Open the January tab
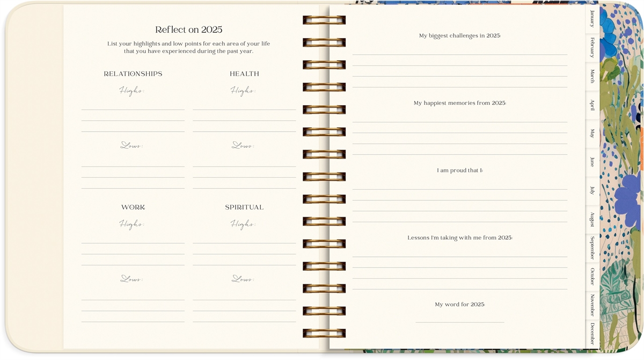Viewport: 644px width, 360px height. [x=592, y=19]
